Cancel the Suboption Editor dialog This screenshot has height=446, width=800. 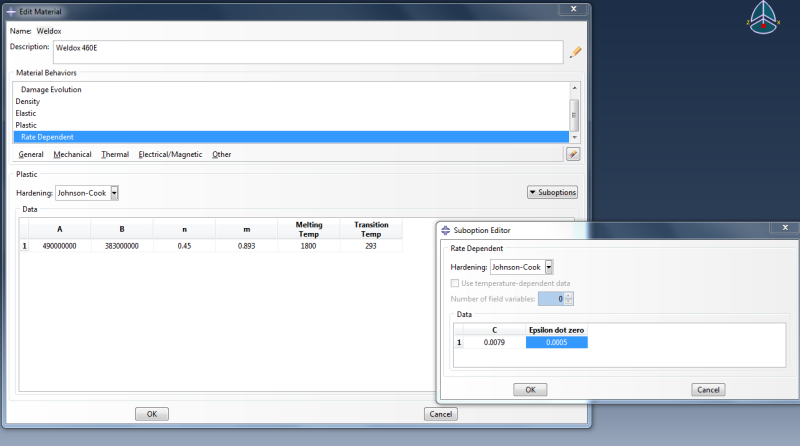708,390
